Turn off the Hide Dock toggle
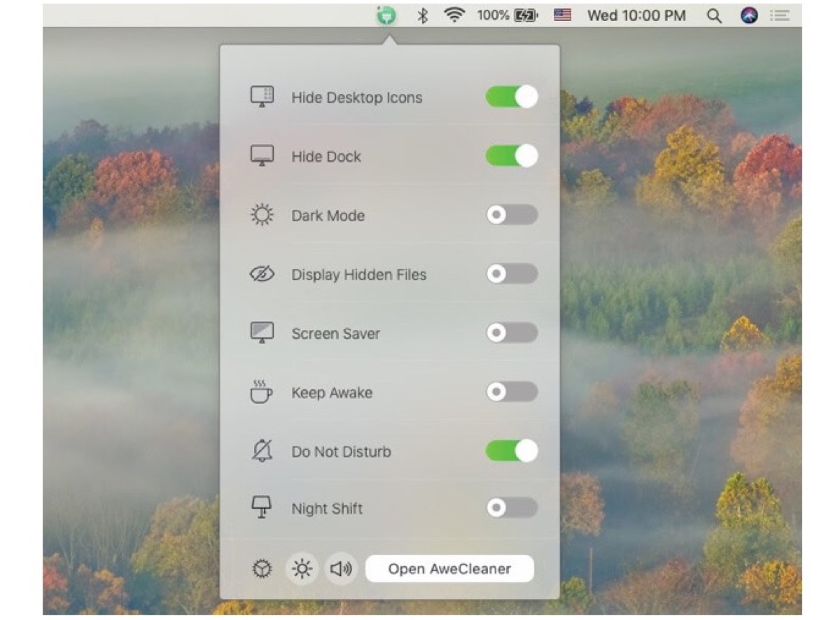Viewport: 840px width, 620px height. (512, 156)
